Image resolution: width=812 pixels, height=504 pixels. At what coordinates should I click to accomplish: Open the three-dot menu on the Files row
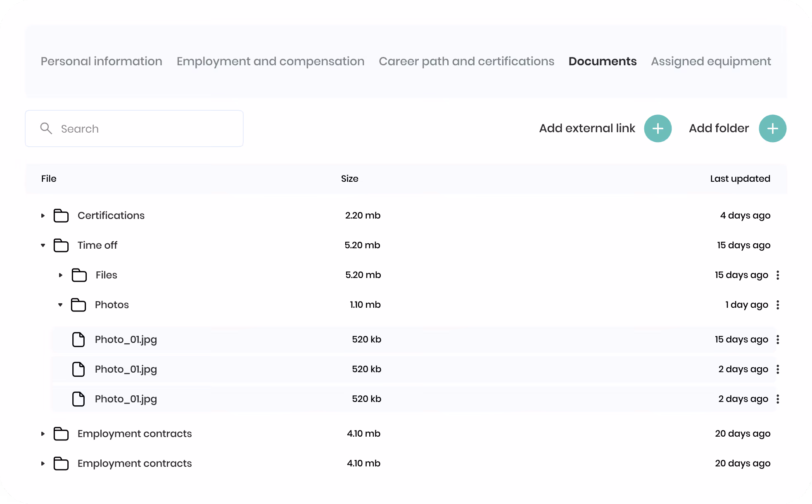coord(778,275)
